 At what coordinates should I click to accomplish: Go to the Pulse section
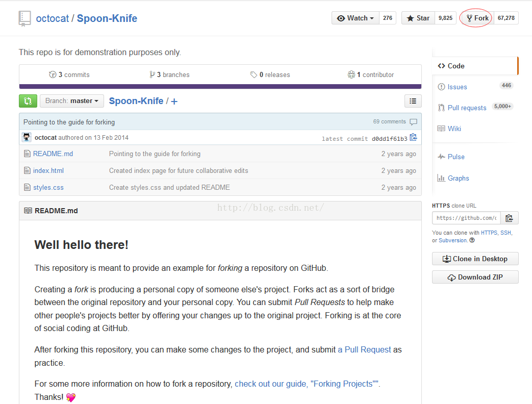point(455,157)
